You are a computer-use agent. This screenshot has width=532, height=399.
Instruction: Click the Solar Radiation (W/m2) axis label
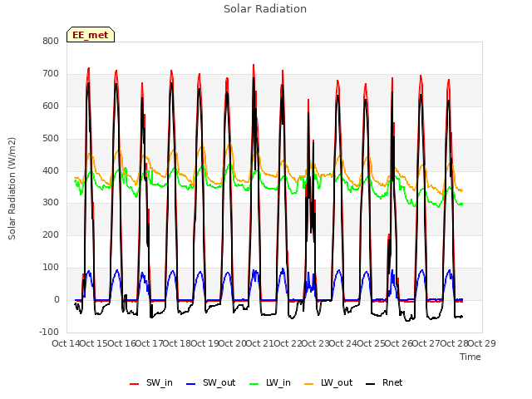click(12, 189)
